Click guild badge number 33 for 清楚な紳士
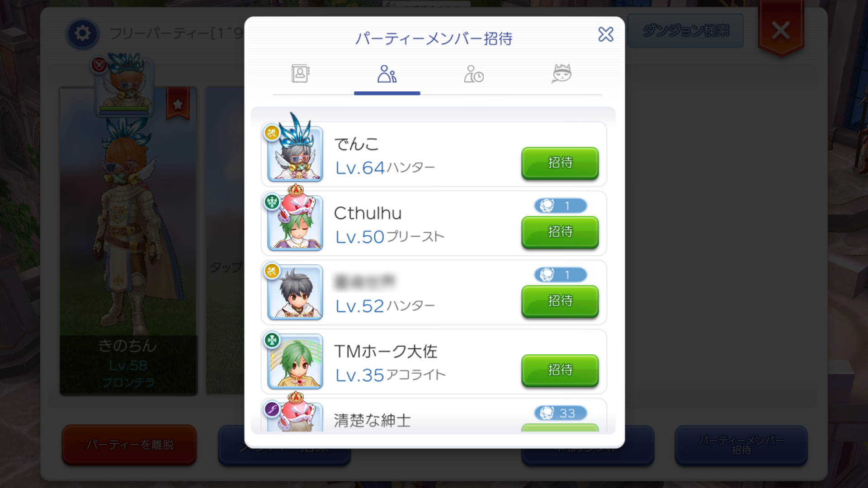The height and width of the screenshot is (488, 868). 561,413
